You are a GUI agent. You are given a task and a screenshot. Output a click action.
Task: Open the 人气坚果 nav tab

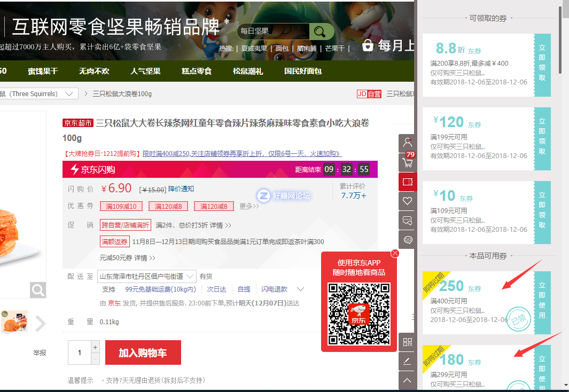[x=145, y=71]
